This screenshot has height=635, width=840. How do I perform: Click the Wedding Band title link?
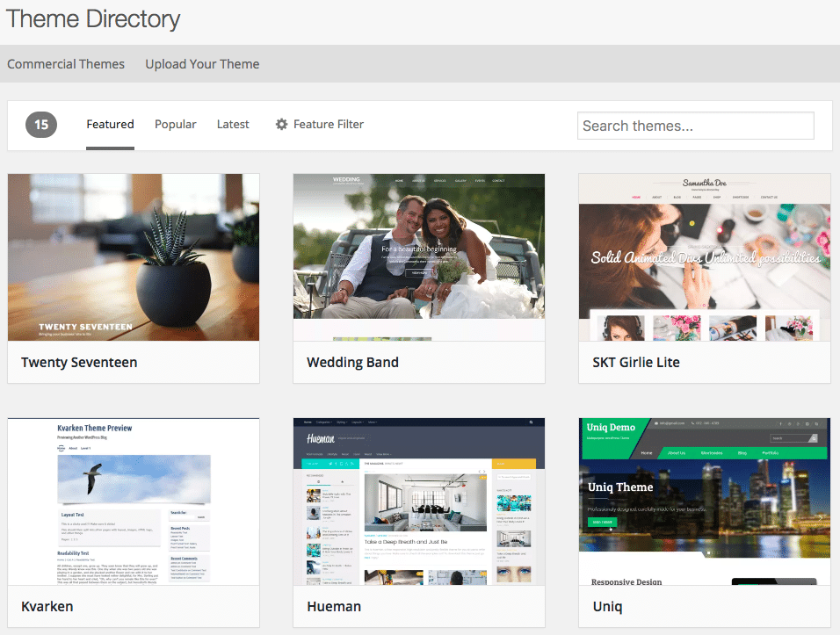[x=352, y=362]
